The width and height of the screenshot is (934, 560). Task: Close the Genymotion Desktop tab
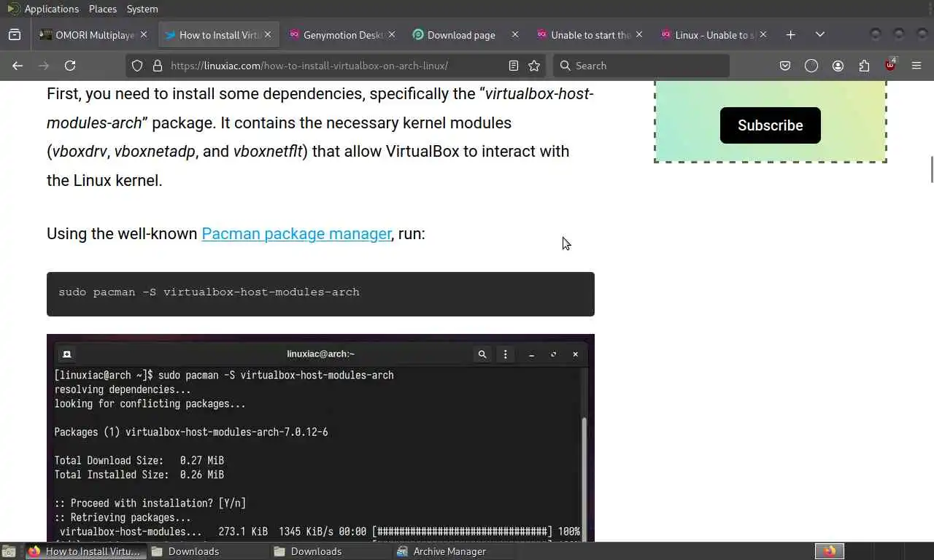[392, 34]
